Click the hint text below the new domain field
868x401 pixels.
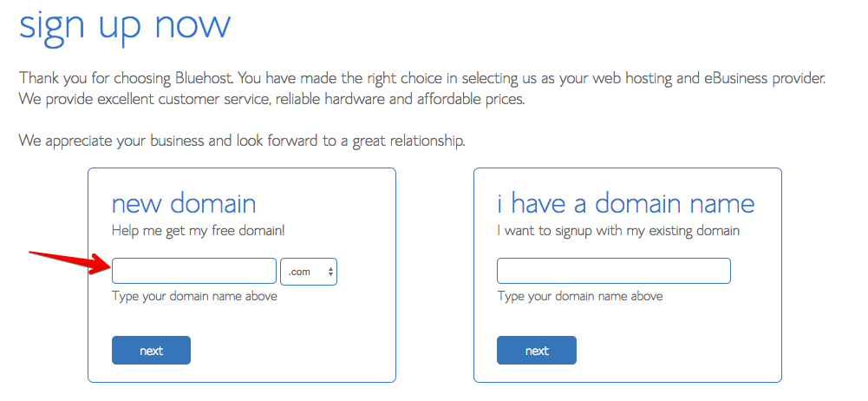194,296
